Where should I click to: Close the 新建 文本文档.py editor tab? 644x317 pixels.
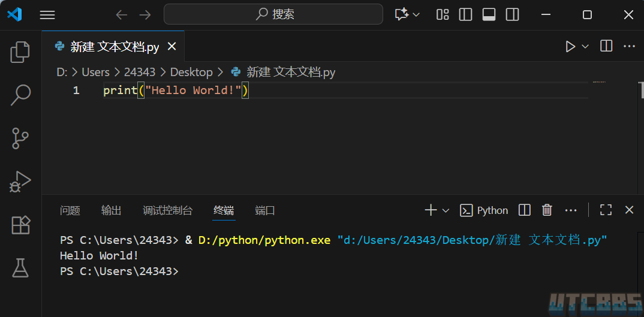tap(171, 46)
